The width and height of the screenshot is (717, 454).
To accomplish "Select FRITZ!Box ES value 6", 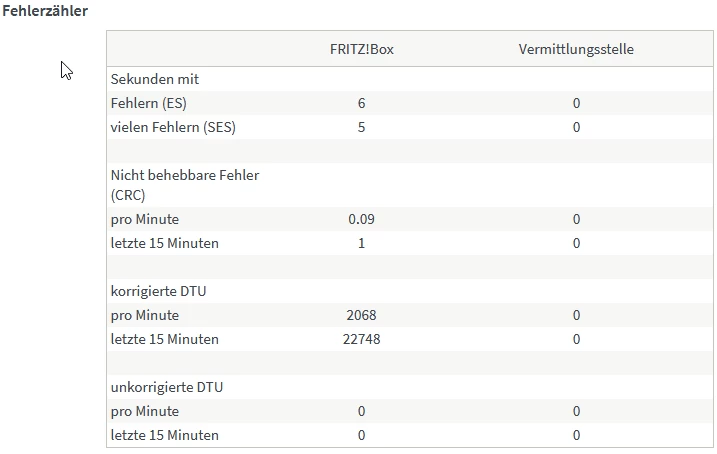I will (361, 103).
